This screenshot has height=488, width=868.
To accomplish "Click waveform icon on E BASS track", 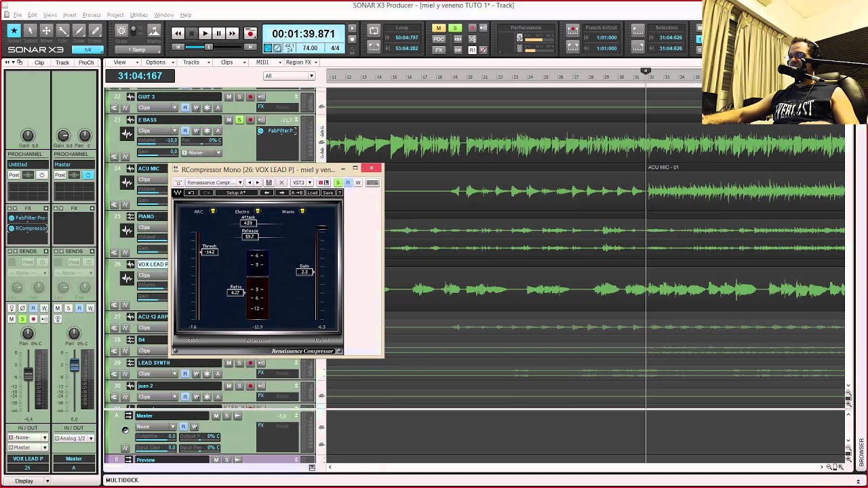I will click(x=127, y=134).
